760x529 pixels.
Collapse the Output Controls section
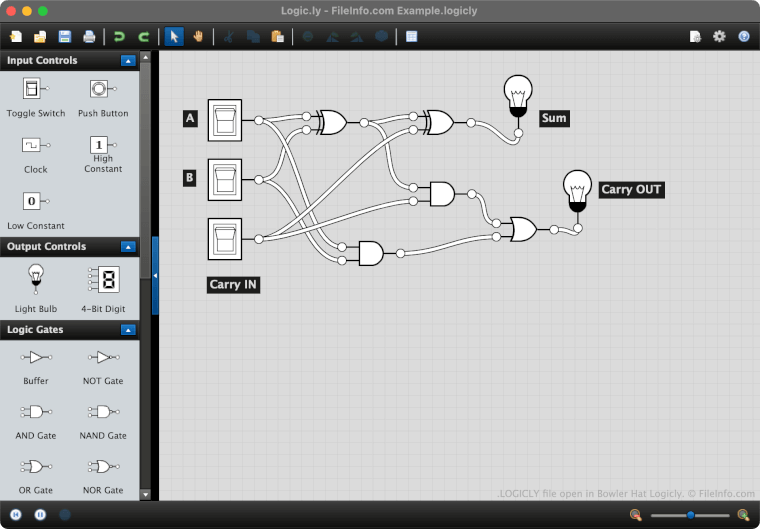coord(128,246)
